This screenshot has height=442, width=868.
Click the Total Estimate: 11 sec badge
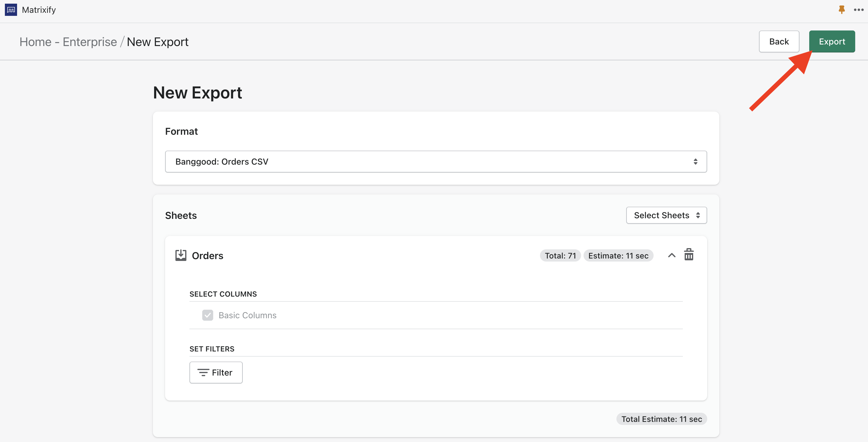point(661,419)
